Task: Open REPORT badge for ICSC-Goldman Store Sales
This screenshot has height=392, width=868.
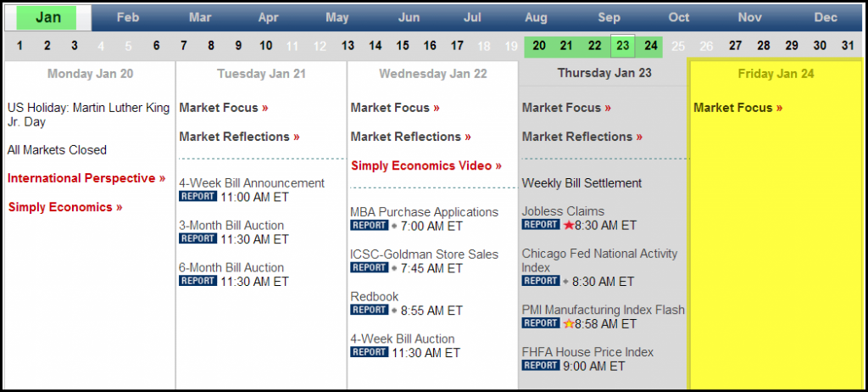Action: click(x=370, y=268)
